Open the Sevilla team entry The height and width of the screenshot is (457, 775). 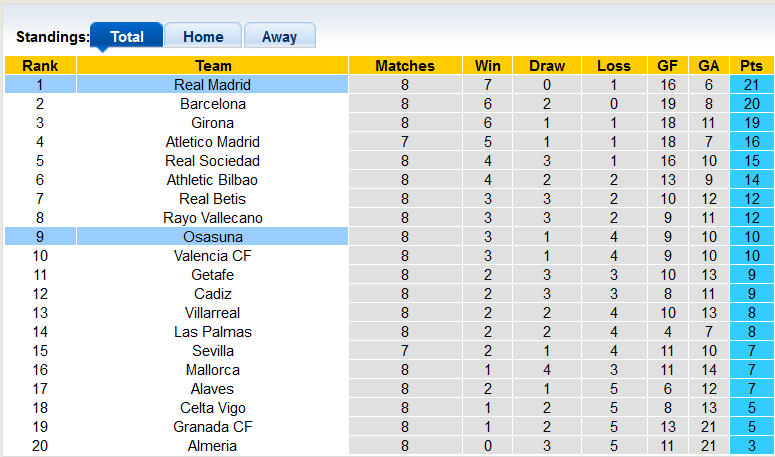pyautogui.click(x=213, y=351)
